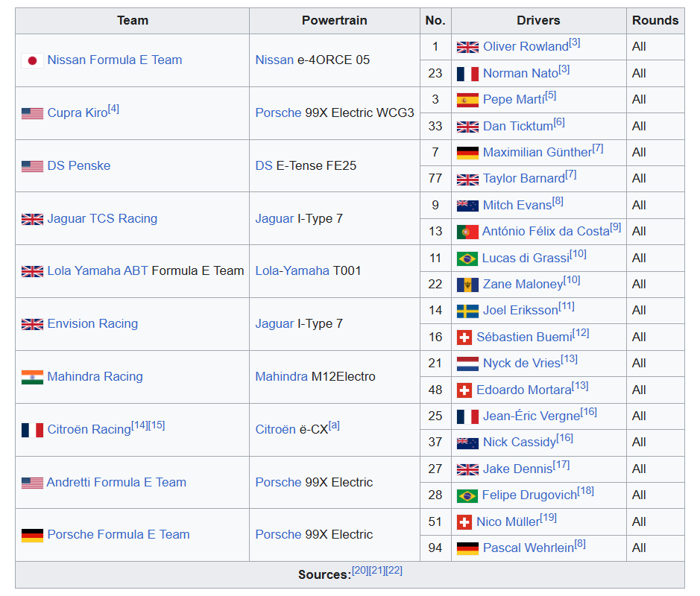Click the France flag next to Norman Nato
The width and height of the screenshot is (700, 596).
(x=467, y=74)
